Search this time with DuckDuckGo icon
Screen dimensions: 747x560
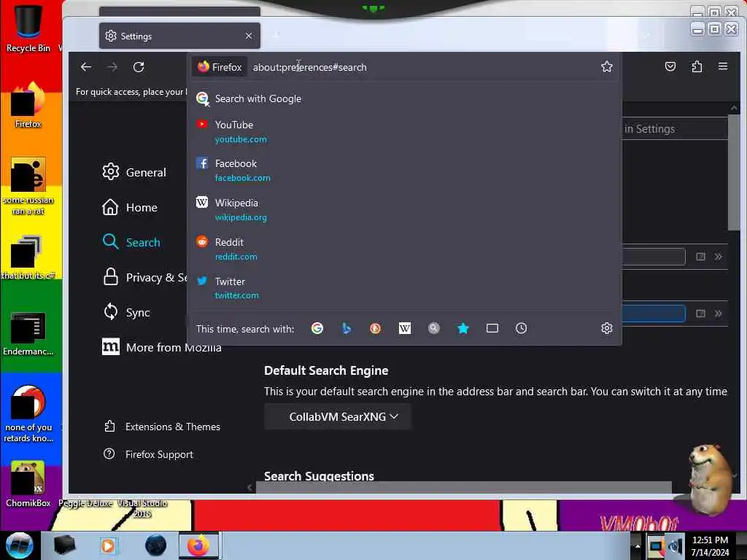(376, 328)
